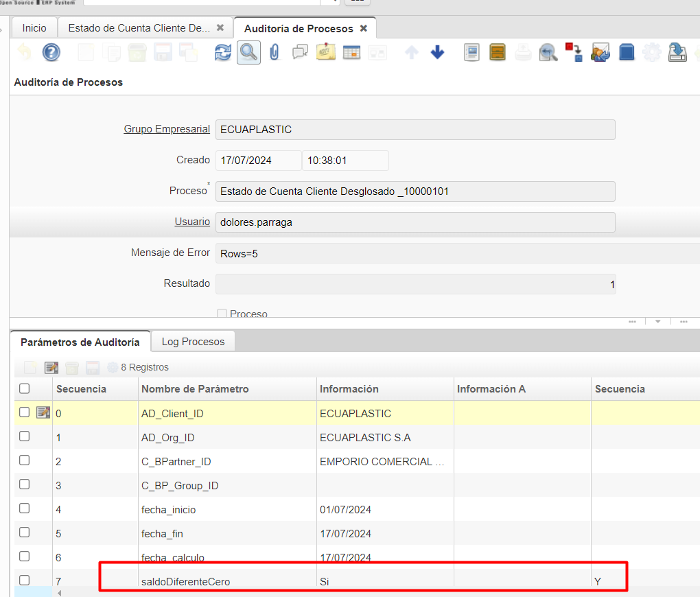700x597 pixels.
Task: Click the Refresh record icon
Action: [x=223, y=52]
